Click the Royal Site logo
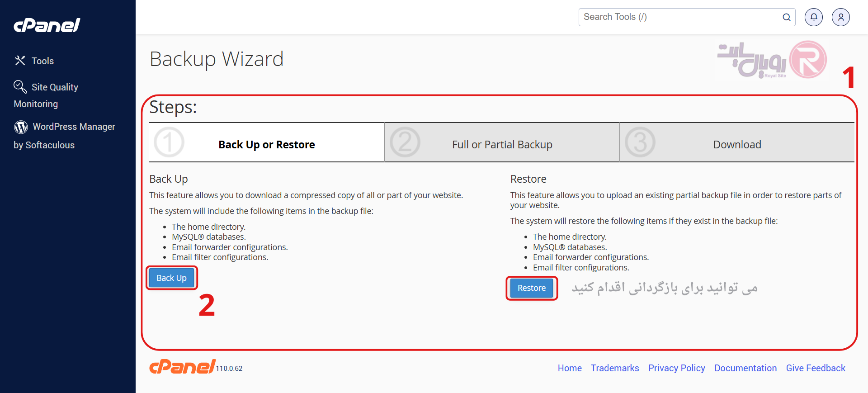Viewport: 868px width, 393px height. click(x=772, y=60)
